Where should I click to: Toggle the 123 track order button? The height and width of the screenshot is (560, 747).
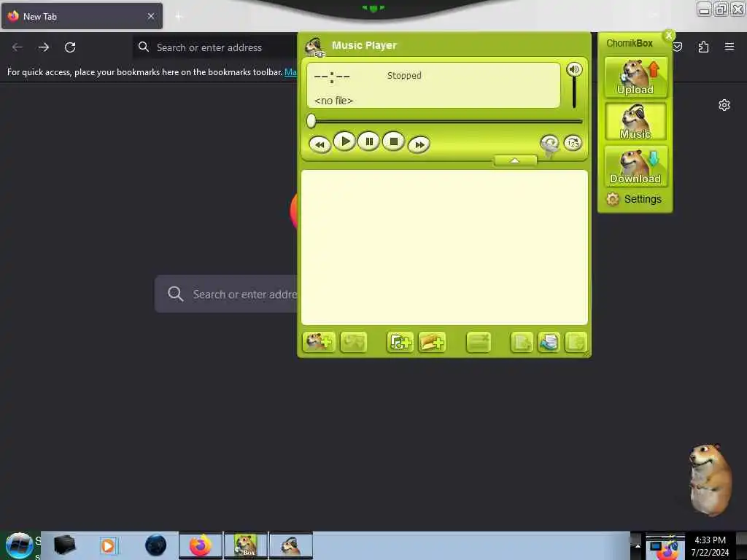pos(573,143)
